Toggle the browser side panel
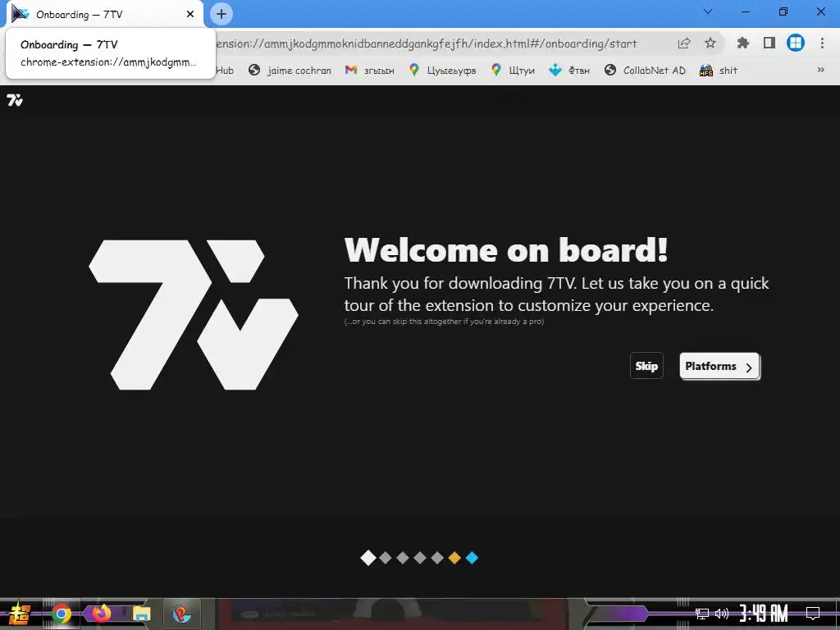The image size is (840, 630). tap(769, 43)
